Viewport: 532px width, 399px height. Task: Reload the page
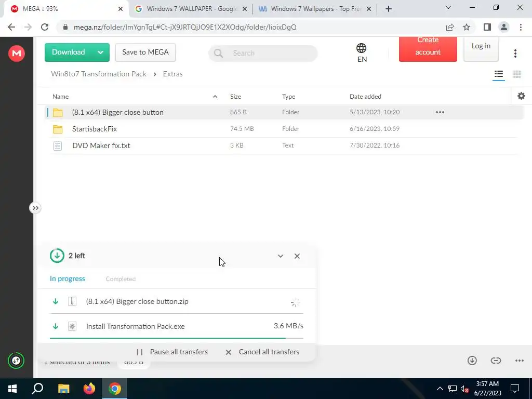[x=45, y=27]
